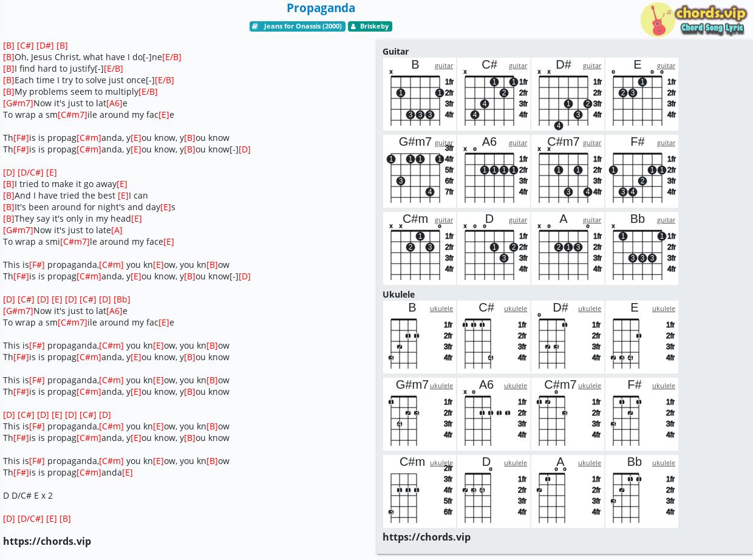
Task: Click the [Bb] chord tag in the lyrics
Action: tap(122, 299)
